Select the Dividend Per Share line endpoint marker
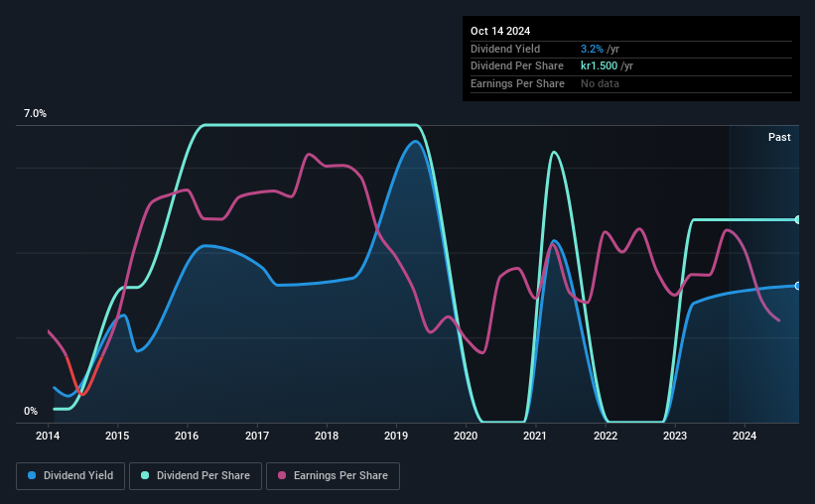 (x=798, y=220)
